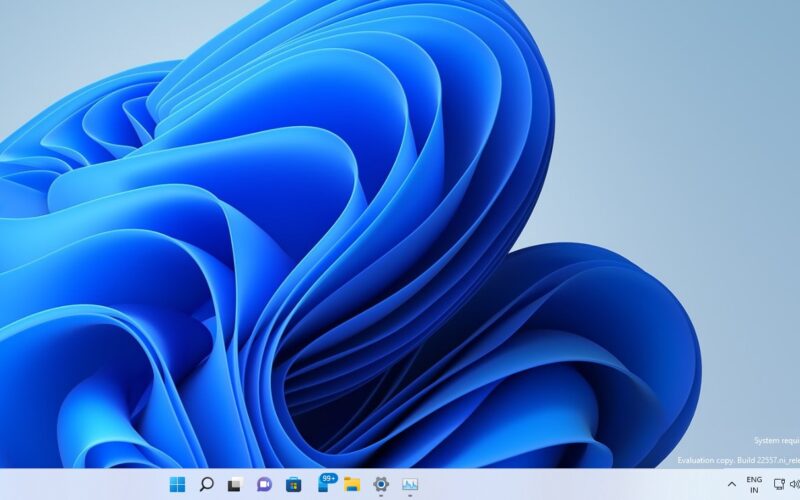Screen dimensions: 800x500
Task: Launch the purple Chat camera icon
Action: 264,484
